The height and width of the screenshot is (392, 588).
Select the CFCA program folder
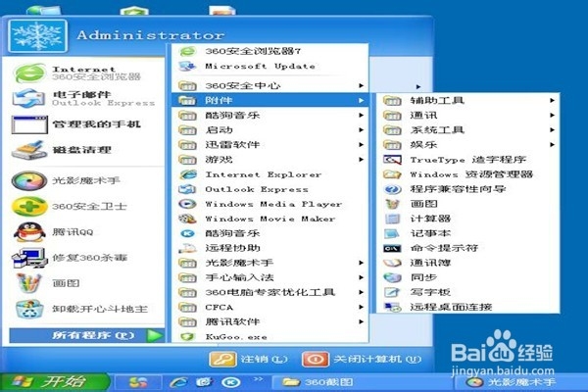click(270, 307)
